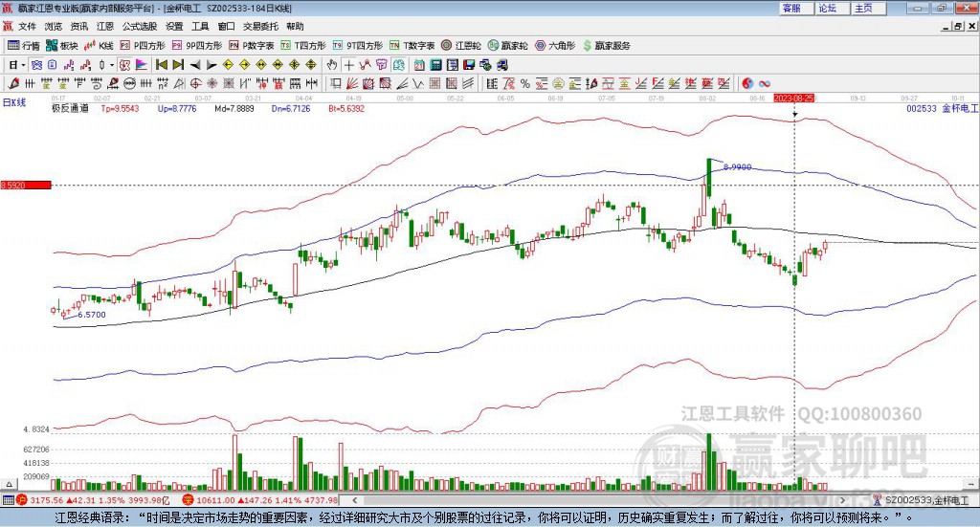Click the Up=8.7776 value
This screenshot has height=527, width=980.
tap(177, 109)
